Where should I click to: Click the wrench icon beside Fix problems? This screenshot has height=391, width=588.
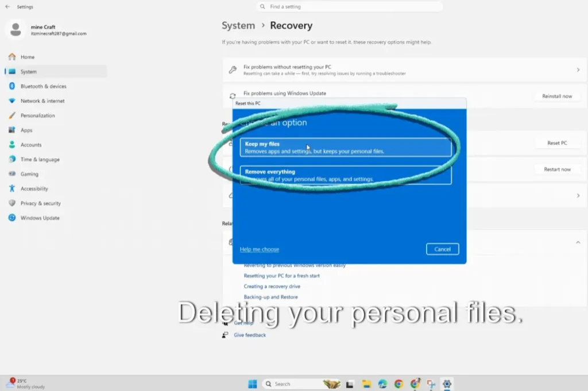click(233, 69)
